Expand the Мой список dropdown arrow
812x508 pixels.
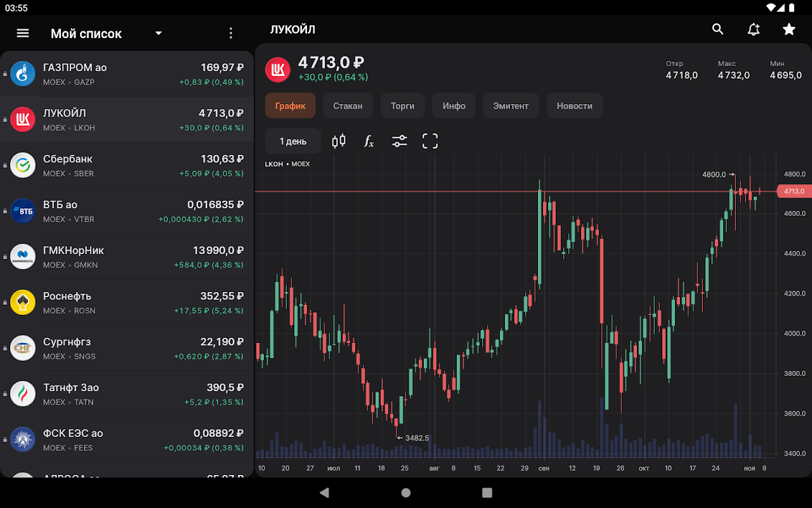point(159,33)
